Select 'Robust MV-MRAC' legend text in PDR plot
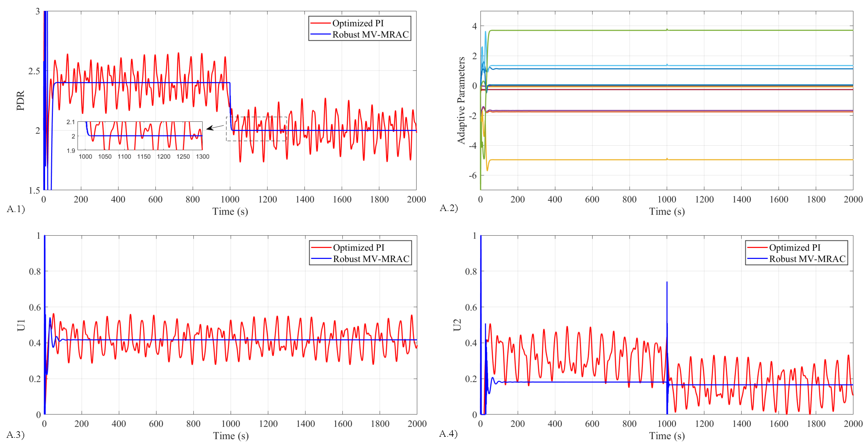The height and width of the screenshot is (447, 868). pyautogui.click(x=370, y=35)
